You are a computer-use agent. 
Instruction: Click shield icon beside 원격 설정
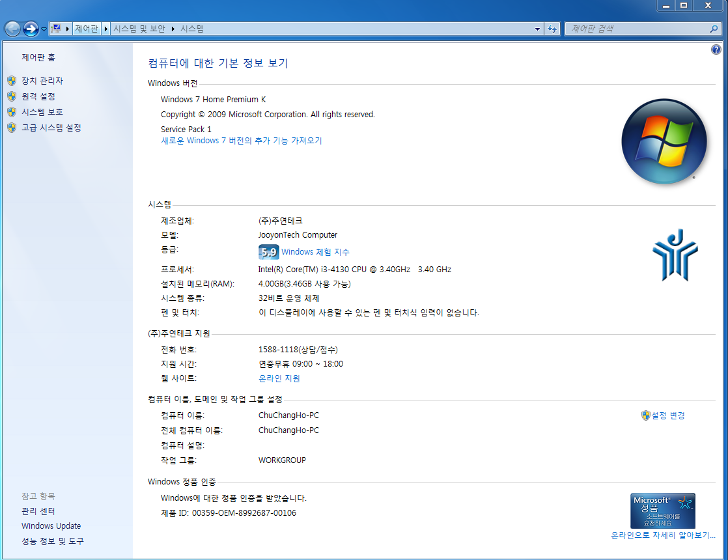pyautogui.click(x=12, y=96)
